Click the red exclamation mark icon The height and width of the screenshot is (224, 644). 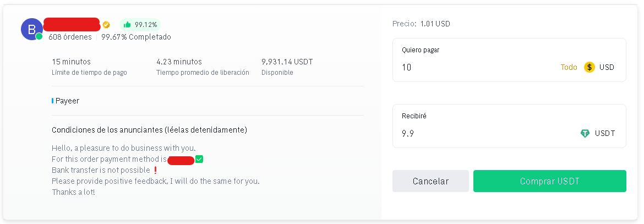155,170
